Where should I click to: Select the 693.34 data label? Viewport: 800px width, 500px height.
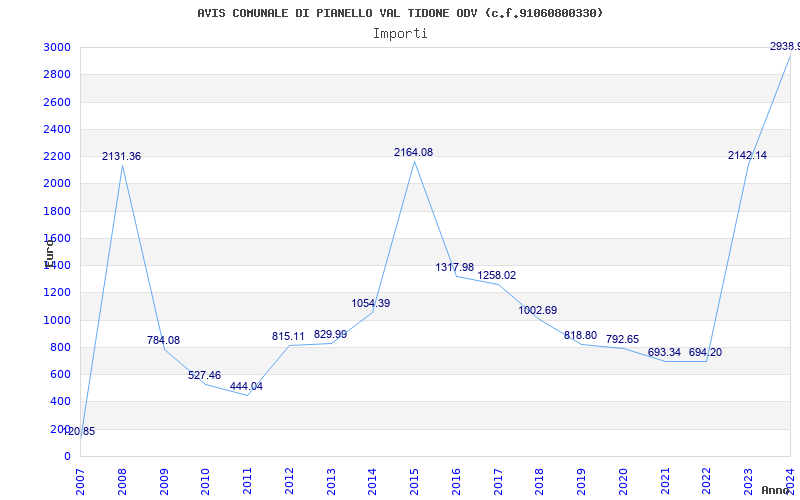[x=664, y=353]
